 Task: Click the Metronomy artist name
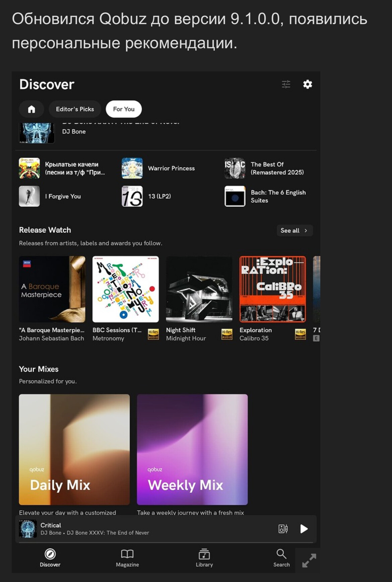tap(108, 338)
